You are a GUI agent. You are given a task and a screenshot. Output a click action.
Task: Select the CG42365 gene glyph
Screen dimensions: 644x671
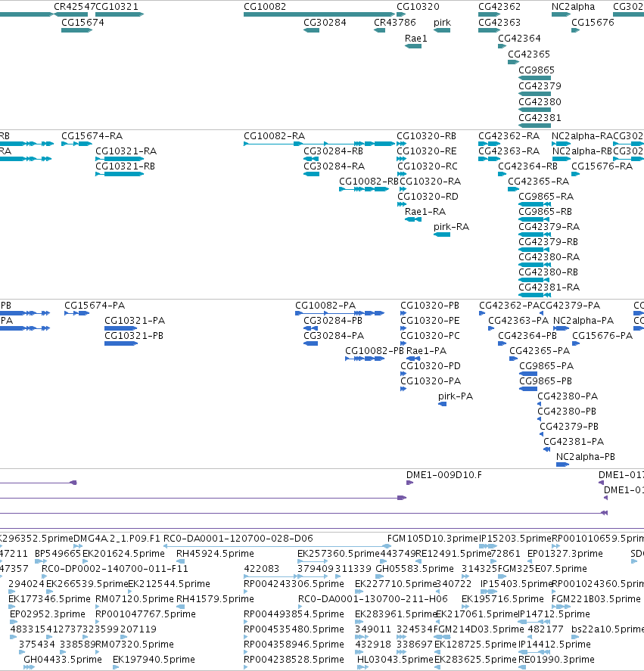(513, 62)
